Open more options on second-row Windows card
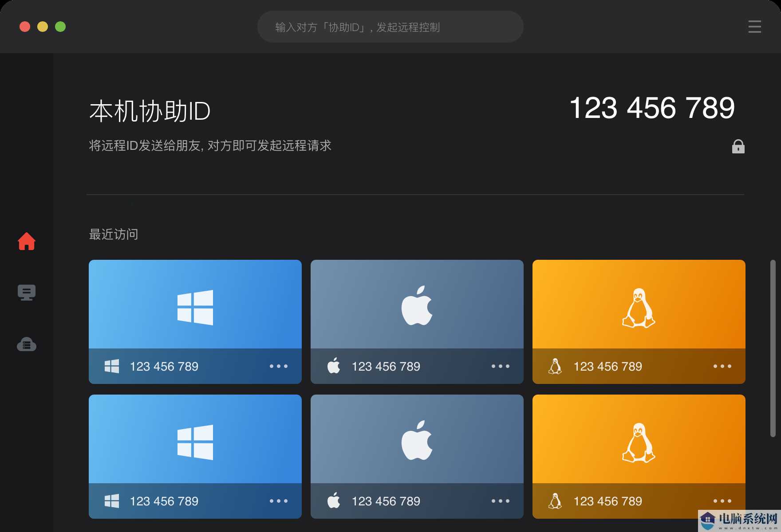781x532 pixels. 279,501
